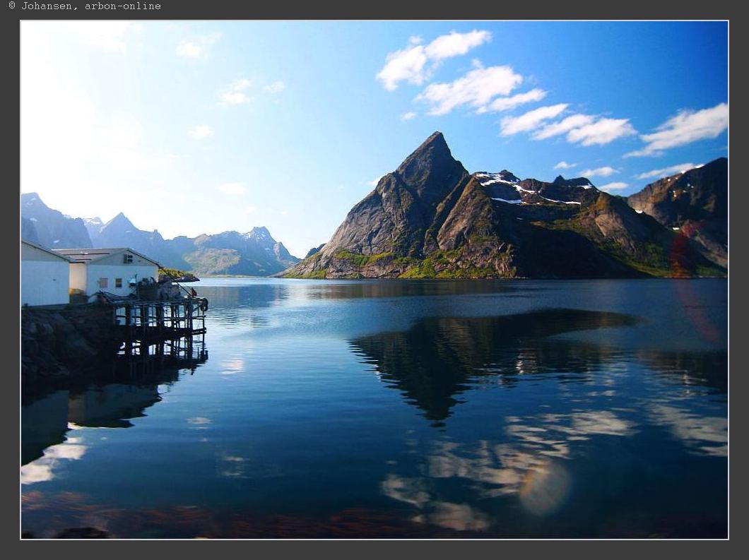The width and height of the screenshot is (749, 560).
Task: Click the fjord mountain landscape photo
Action: (374, 280)
